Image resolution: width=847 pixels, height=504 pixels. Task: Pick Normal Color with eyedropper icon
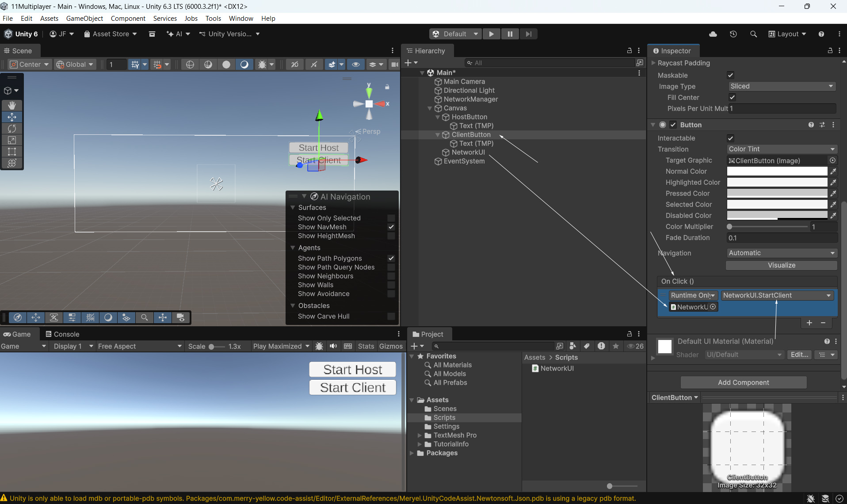(833, 172)
